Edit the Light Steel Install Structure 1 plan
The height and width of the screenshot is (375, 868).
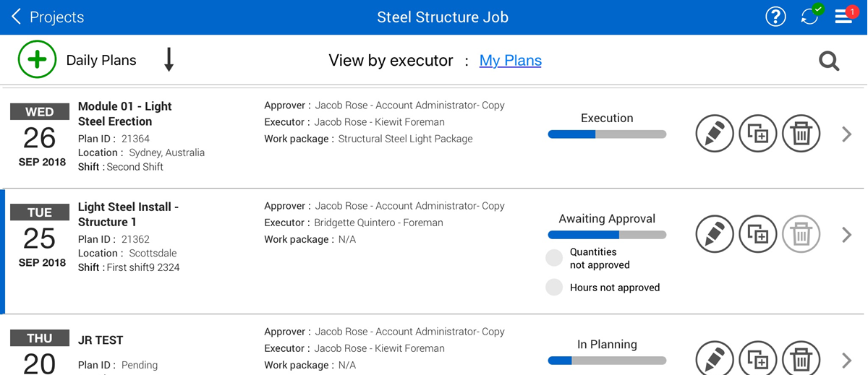(x=714, y=234)
